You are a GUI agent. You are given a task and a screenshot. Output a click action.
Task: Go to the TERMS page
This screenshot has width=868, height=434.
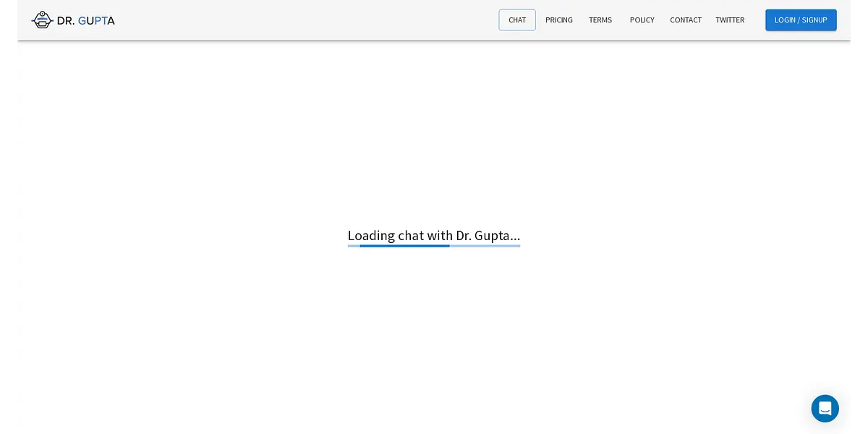(600, 20)
